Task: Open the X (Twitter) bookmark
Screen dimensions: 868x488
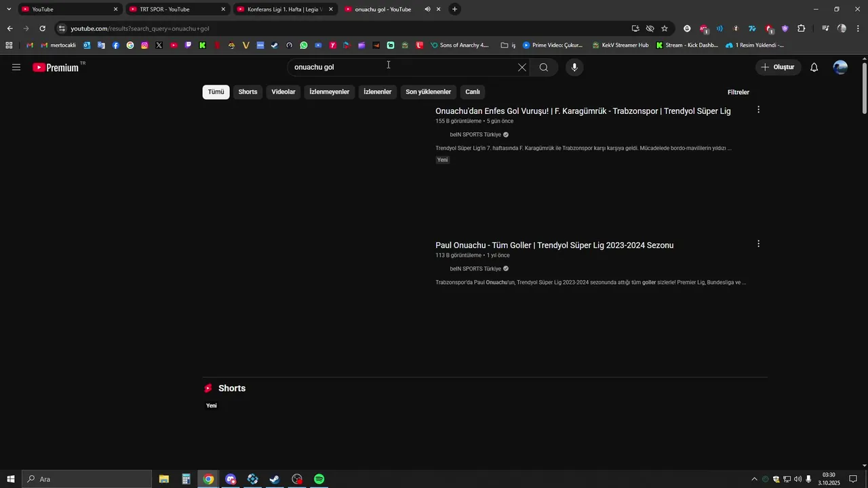Action: tap(159, 45)
